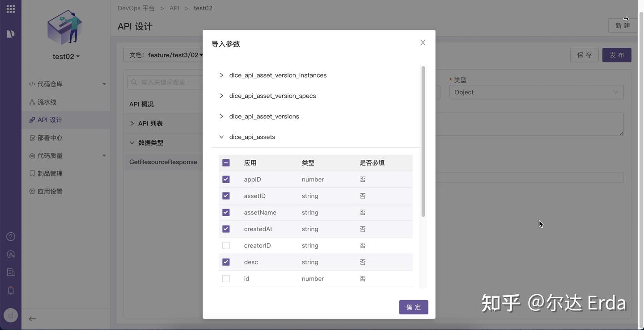Open the notification bell icon
The width and height of the screenshot is (644, 330).
(11, 290)
